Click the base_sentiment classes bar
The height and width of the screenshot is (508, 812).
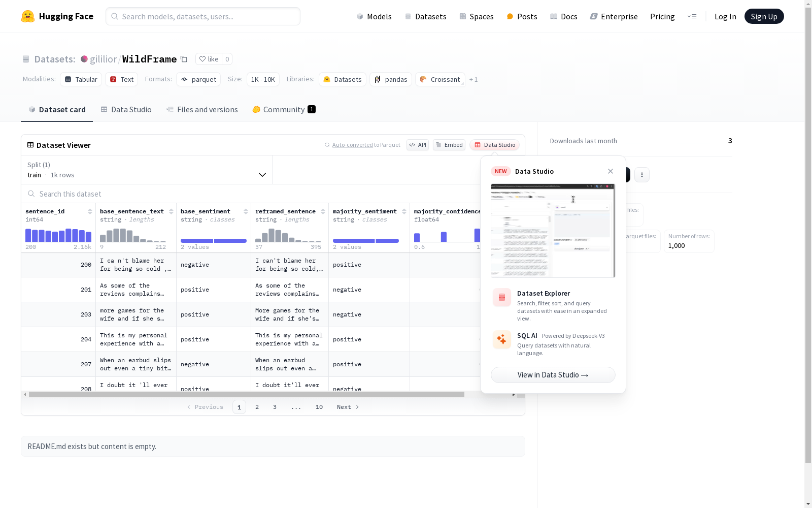point(214,240)
